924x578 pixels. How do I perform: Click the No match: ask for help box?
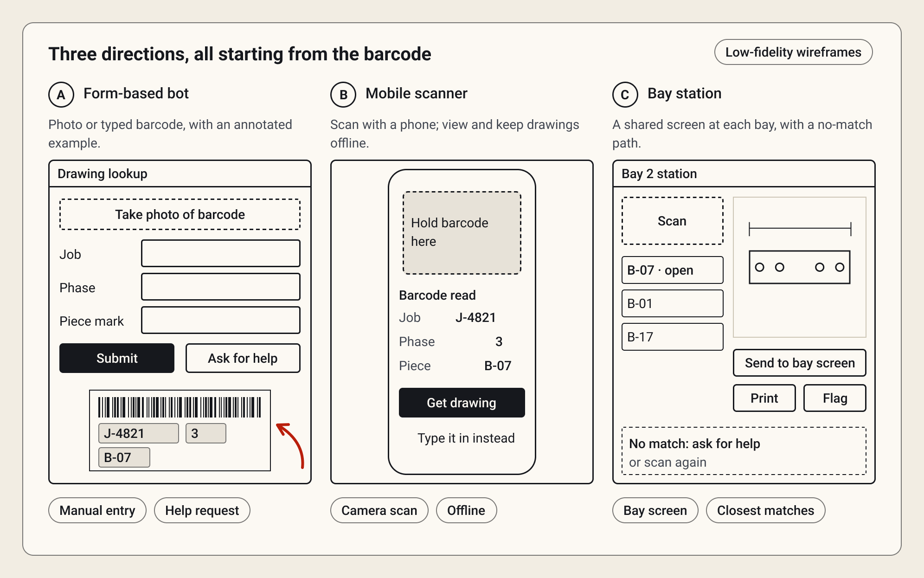744,451
